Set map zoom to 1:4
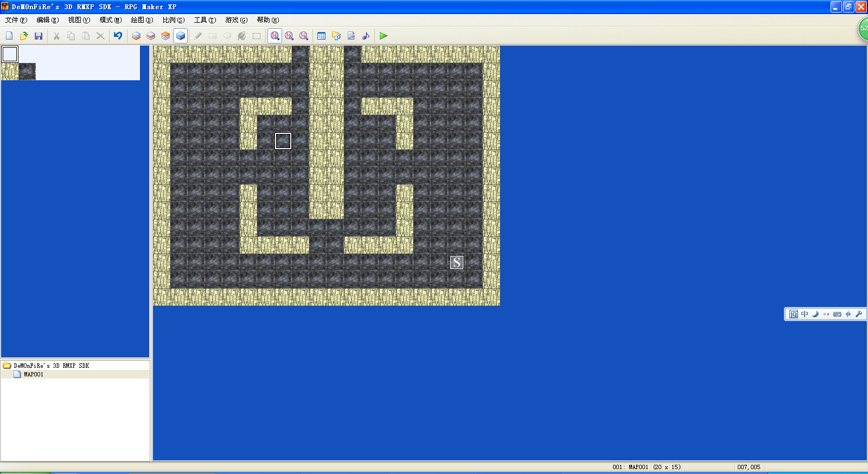This screenshot has height=474, width=868. coord(304,36)
